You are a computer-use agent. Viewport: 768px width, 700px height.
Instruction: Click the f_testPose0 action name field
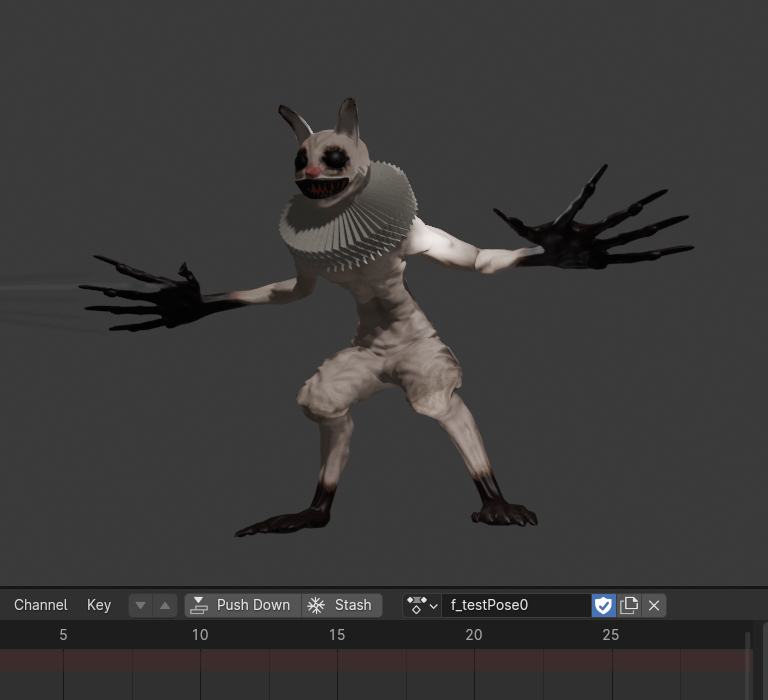515,605
